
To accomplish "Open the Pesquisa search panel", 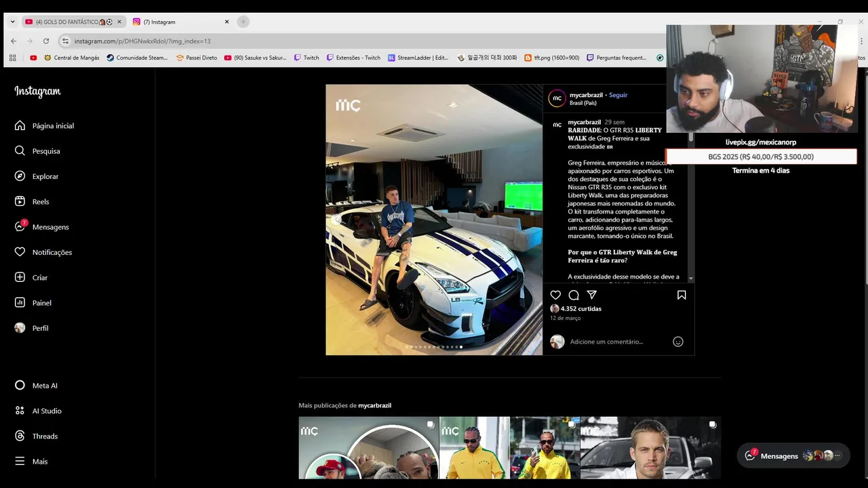I will pyautogui.click(x=37, y=151).
